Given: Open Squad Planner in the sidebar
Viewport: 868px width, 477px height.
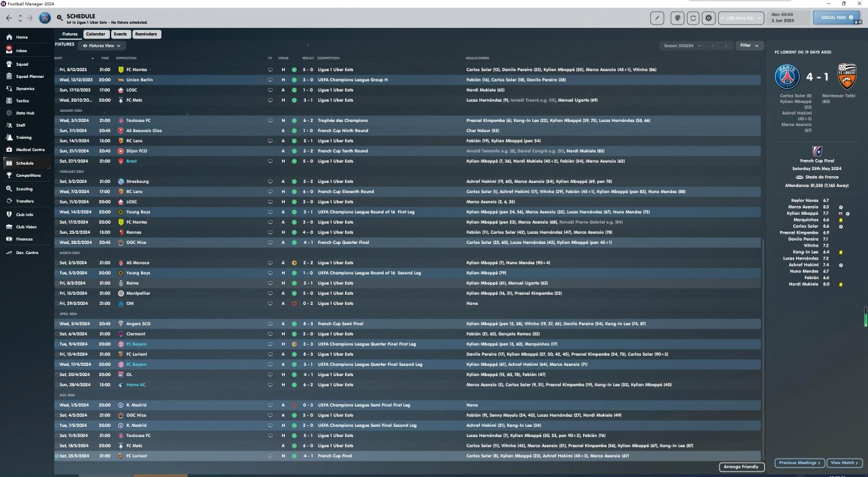Looking at the screenshot, I should coord(30,77).
